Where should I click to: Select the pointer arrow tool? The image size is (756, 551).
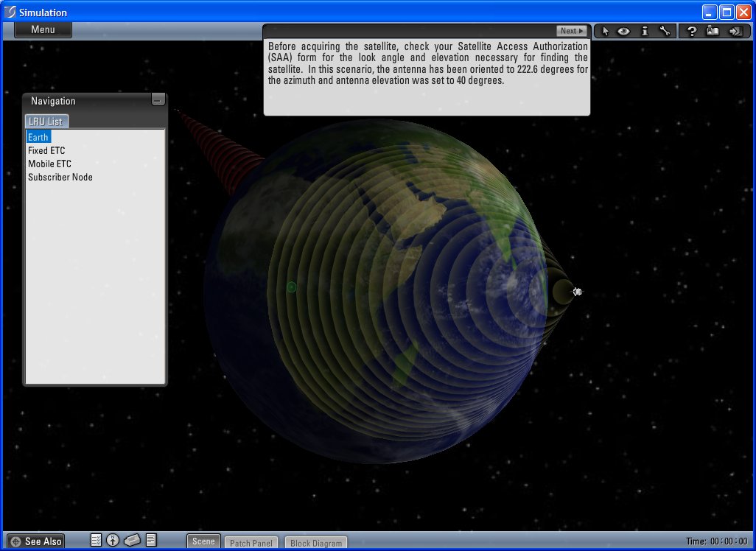coord(606,31)
